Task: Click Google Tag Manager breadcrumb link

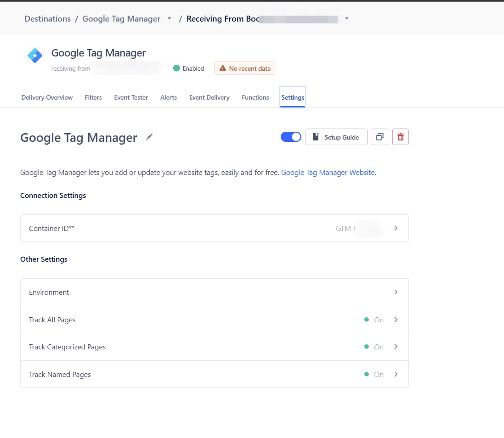Action: click(x=121, y=19)
